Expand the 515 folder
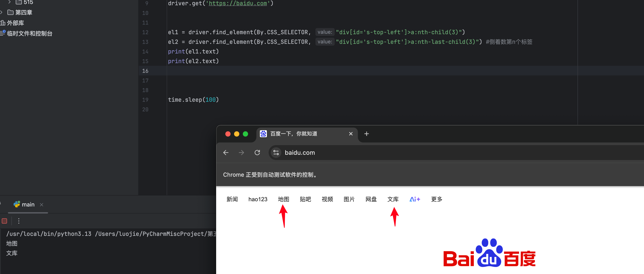 click(x=9, y=2)
